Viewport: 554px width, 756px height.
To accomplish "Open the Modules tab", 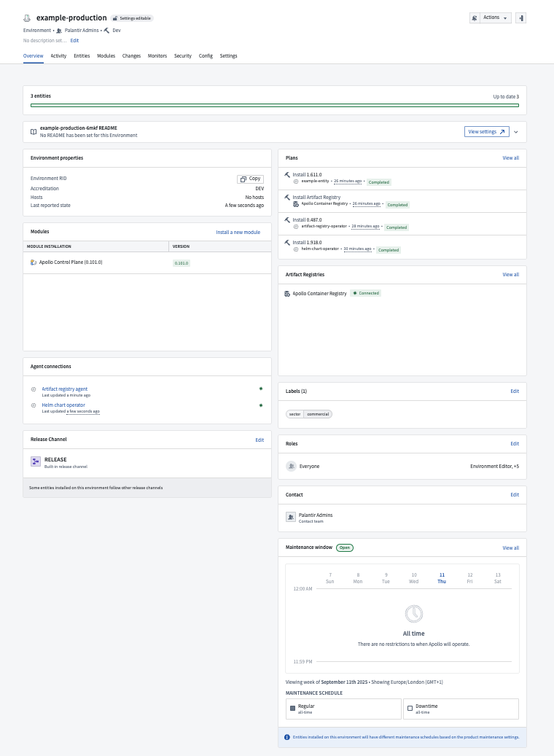I will click(106, 56).
